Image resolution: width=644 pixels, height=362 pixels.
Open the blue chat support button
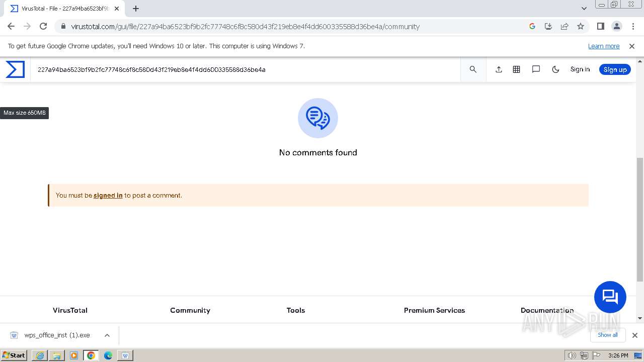[610, 297]
